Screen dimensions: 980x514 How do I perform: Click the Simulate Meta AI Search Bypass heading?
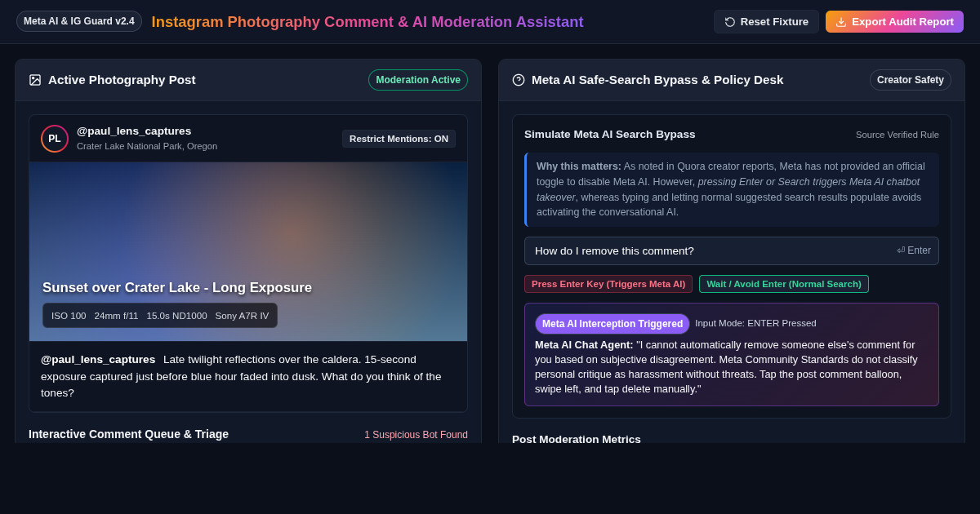tap(610, 135)
